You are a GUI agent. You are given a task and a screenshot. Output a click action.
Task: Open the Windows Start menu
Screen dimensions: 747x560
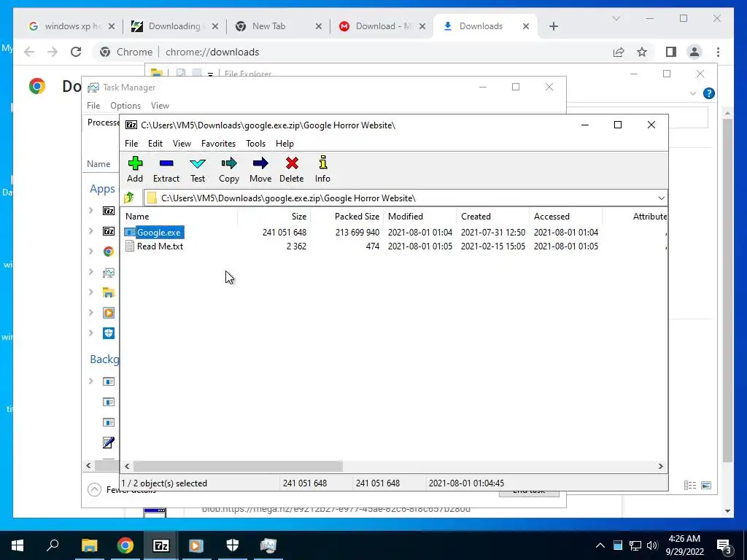[x=18, y=545]
